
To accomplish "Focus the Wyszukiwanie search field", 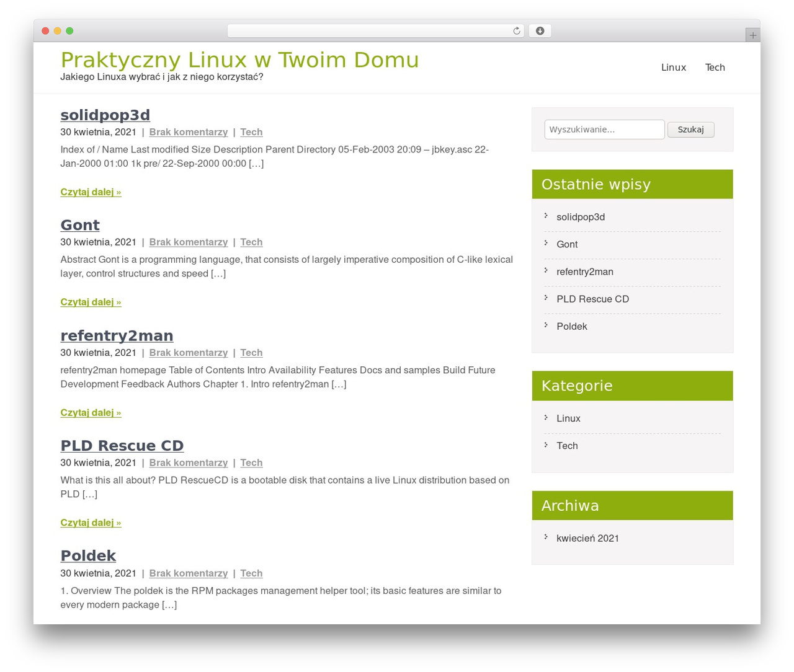I will pyautogui.click(x=605, y=130).
